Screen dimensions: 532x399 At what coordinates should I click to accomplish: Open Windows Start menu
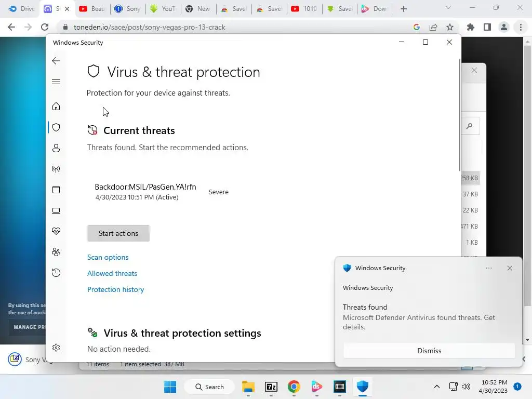pyautogui.click(x=170, y=387)
